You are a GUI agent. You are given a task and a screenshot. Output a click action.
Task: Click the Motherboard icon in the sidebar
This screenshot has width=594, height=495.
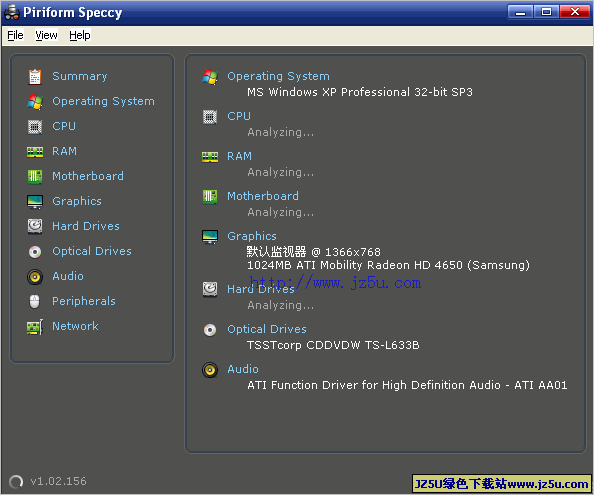[35, 176]
